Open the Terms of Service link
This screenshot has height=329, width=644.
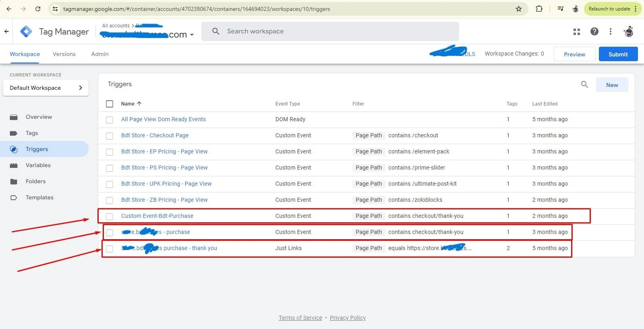[300, 318]
